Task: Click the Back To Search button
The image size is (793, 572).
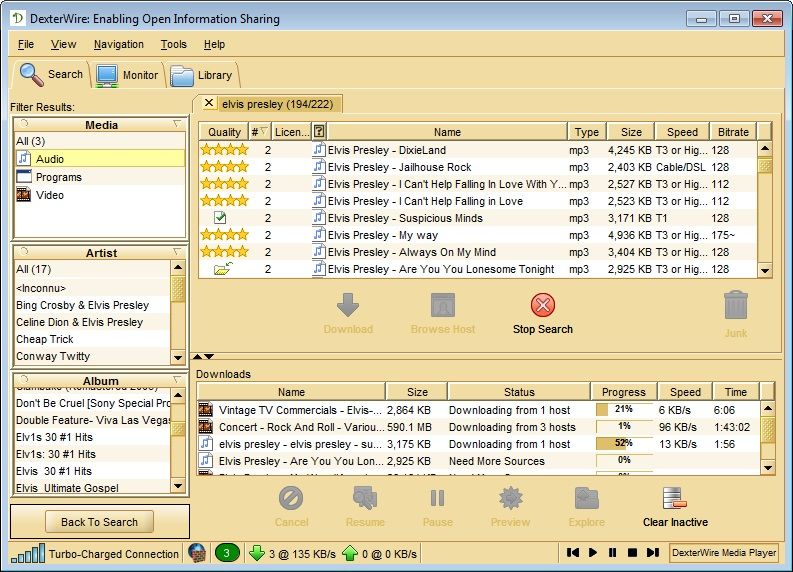Action: pyautogui.click(x=99, y=522)
